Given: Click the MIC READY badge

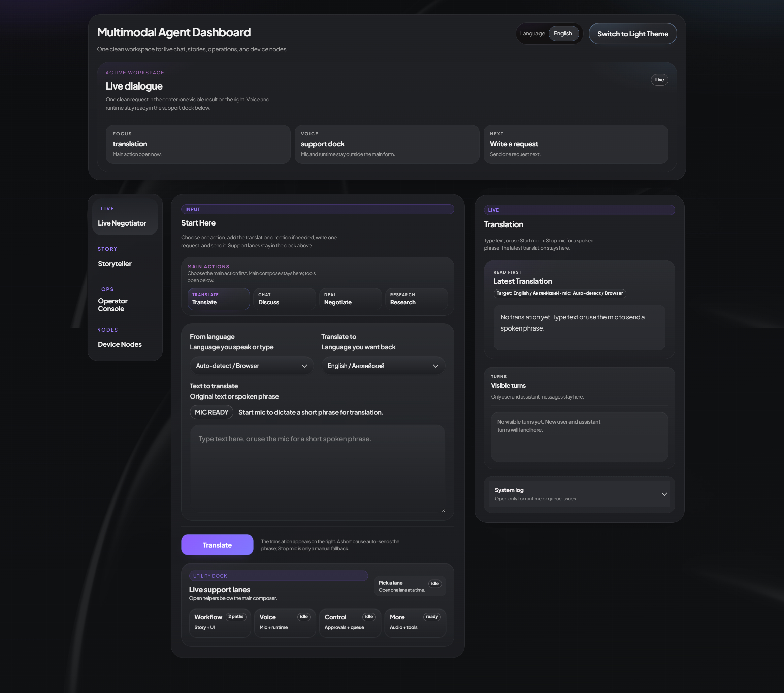Looking at the screenshot, I should pyautogui.click(x=211, y=412).
